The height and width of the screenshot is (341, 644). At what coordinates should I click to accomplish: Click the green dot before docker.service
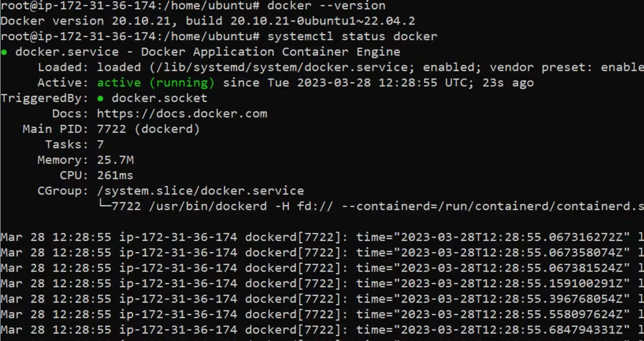click(x=4, y=52)
